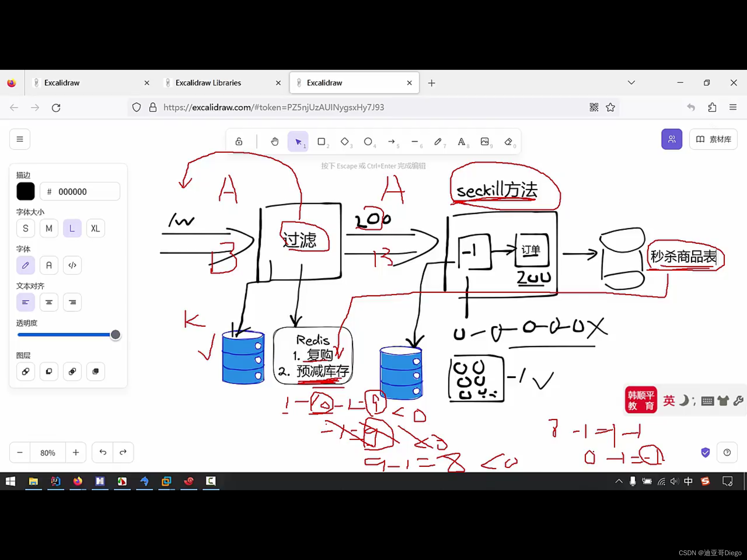Send layer backward one step
This screenshot has width=747, height=560.
pyautogui.click(x=49, y=372)
